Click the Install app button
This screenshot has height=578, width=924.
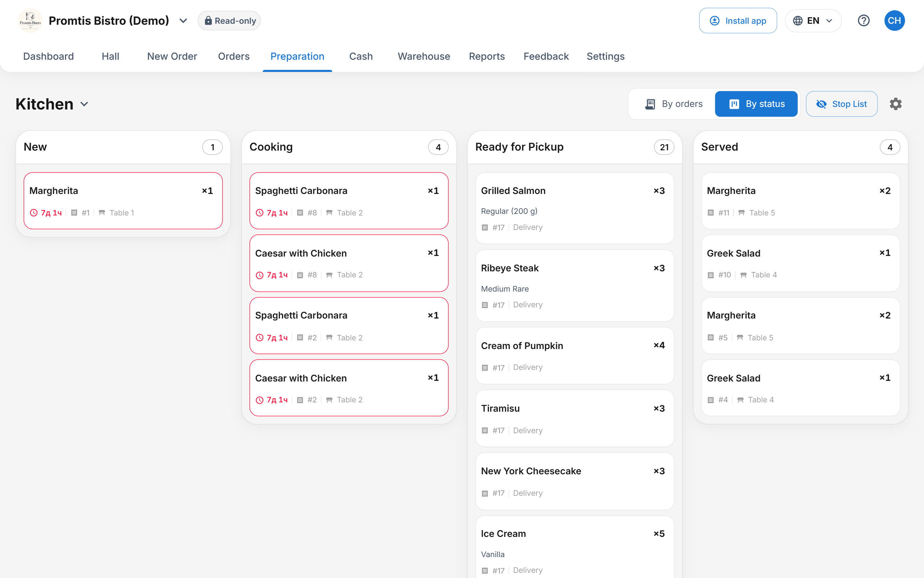[738, 21]
